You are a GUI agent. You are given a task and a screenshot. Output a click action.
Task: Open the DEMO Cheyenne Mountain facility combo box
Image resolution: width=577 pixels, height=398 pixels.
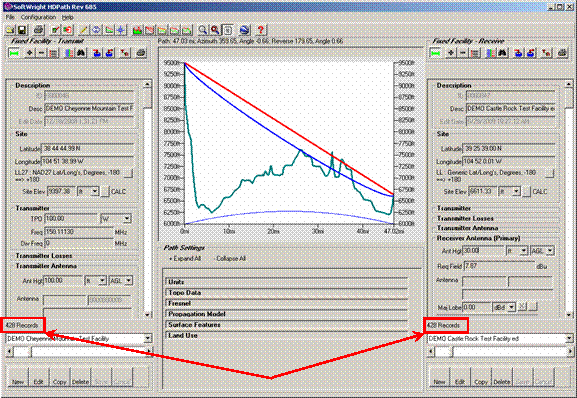[78, 338]
